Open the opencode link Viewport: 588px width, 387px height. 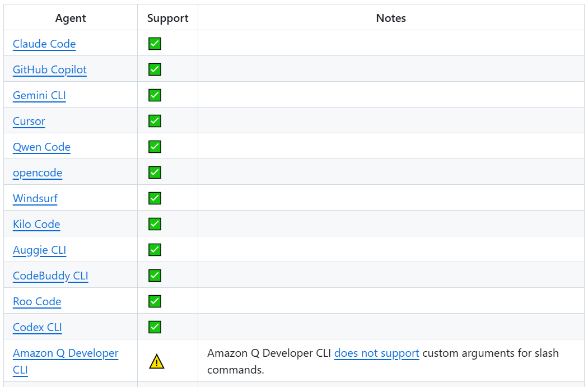(37, 172)
